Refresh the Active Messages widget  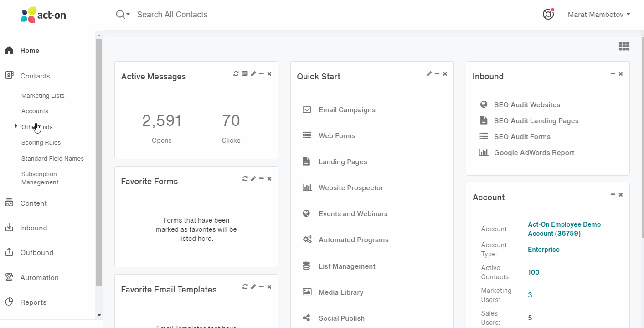(236, 73)
